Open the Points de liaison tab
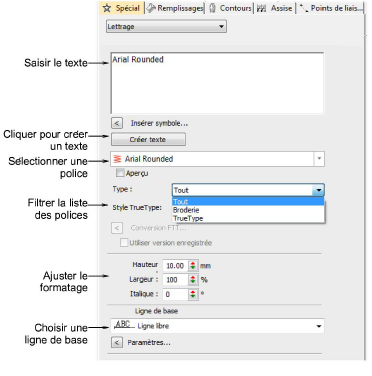Viewport: 372px width, 376px height. [331, 8]
